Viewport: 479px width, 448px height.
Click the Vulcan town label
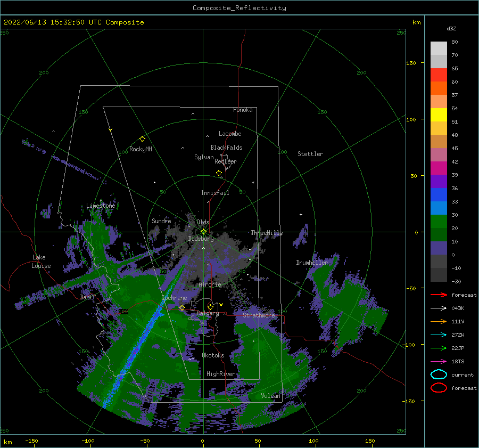tap(270, 396)
